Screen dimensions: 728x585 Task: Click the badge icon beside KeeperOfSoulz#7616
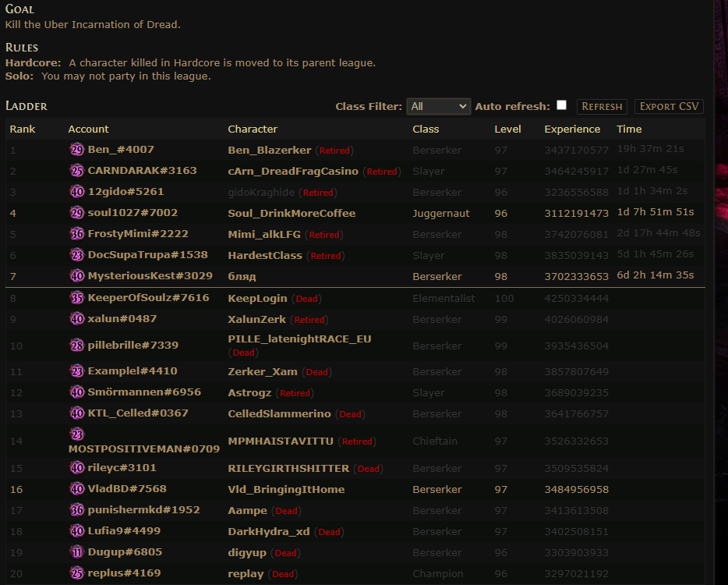point(76,297)
